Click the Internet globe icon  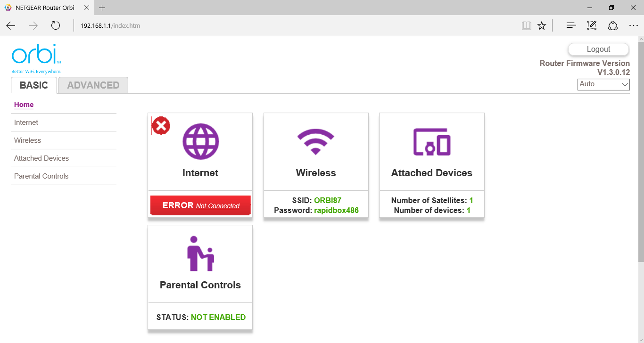[x=200, y=141]
